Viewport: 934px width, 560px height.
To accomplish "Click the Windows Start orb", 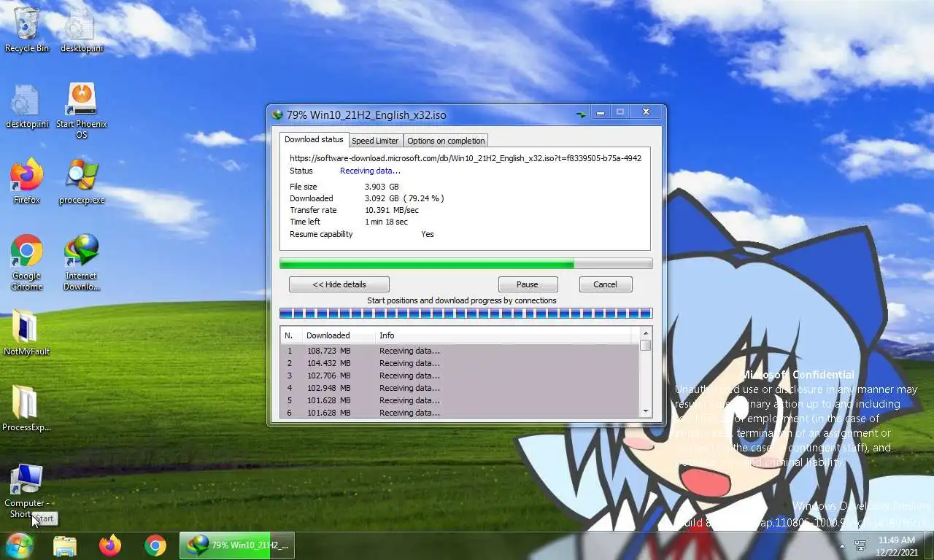I will coord(20,545).
